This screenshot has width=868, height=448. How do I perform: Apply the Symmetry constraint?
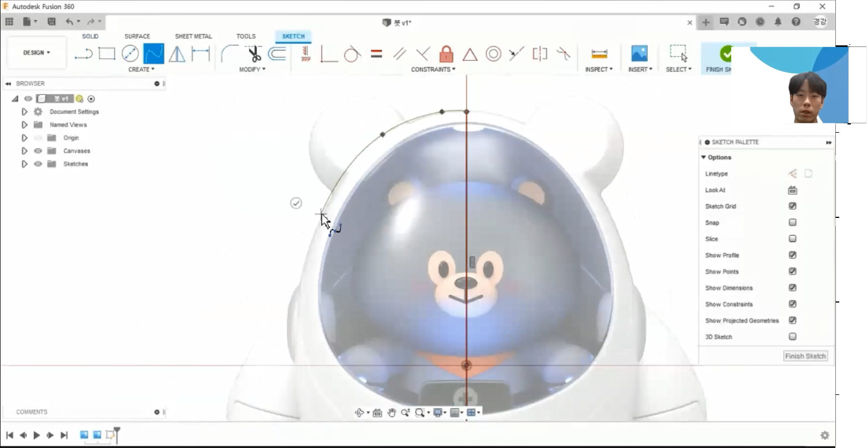[540, 54]
